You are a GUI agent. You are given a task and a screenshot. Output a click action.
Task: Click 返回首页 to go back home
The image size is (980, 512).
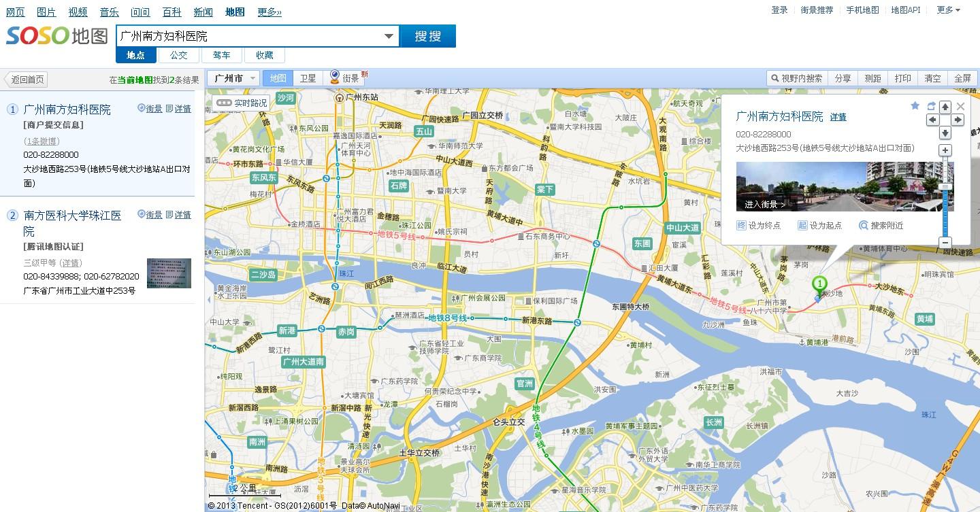27,80
